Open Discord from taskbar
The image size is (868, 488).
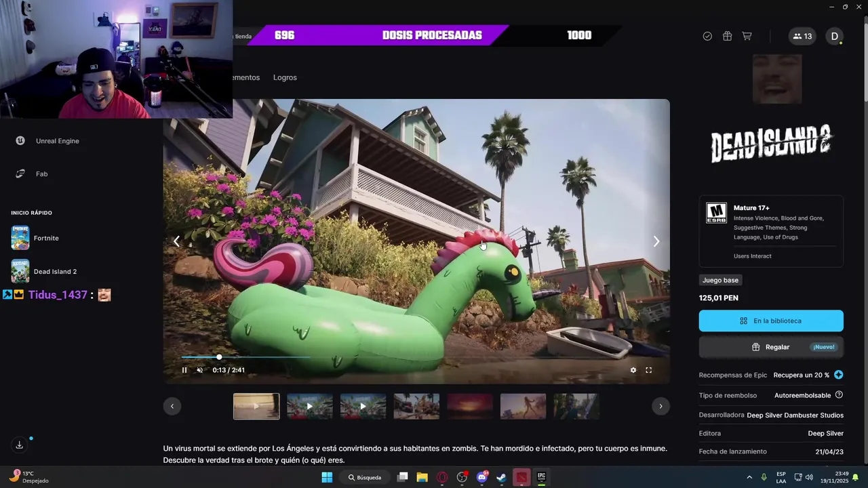(x=482, y=477)
